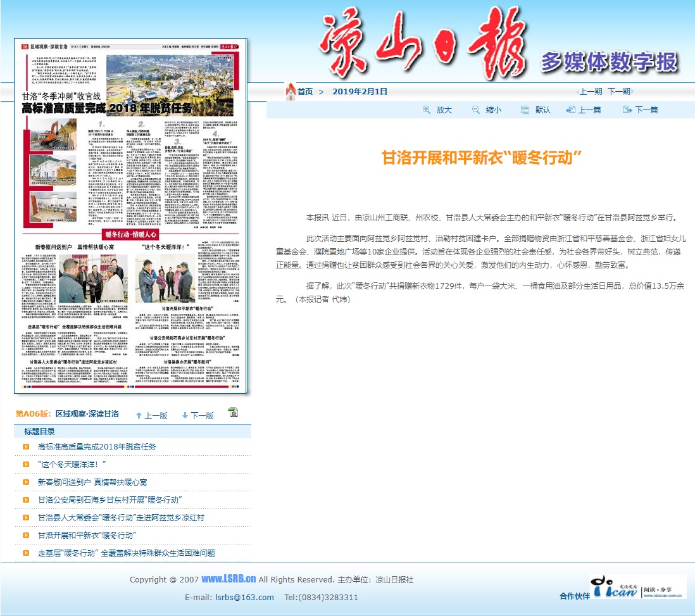The image size is (695, 616).
Task: Email lsrbs@163.com from the footer
Action: tap(244, 597)
